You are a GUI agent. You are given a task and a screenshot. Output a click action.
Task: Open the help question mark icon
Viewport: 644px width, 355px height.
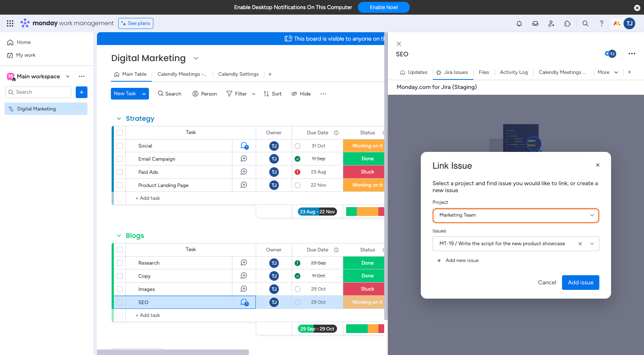(601, 23)
